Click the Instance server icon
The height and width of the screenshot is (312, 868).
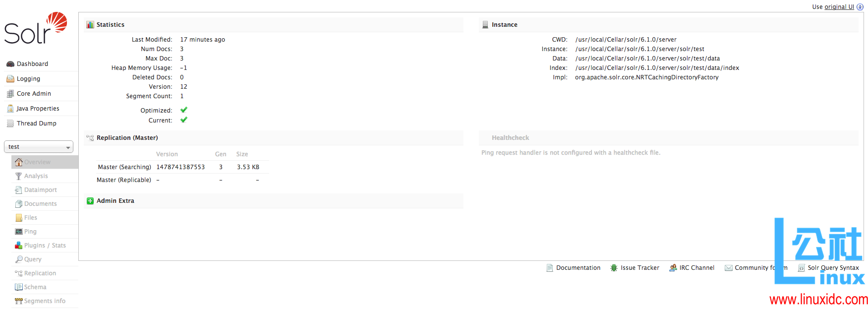[485, 25]
